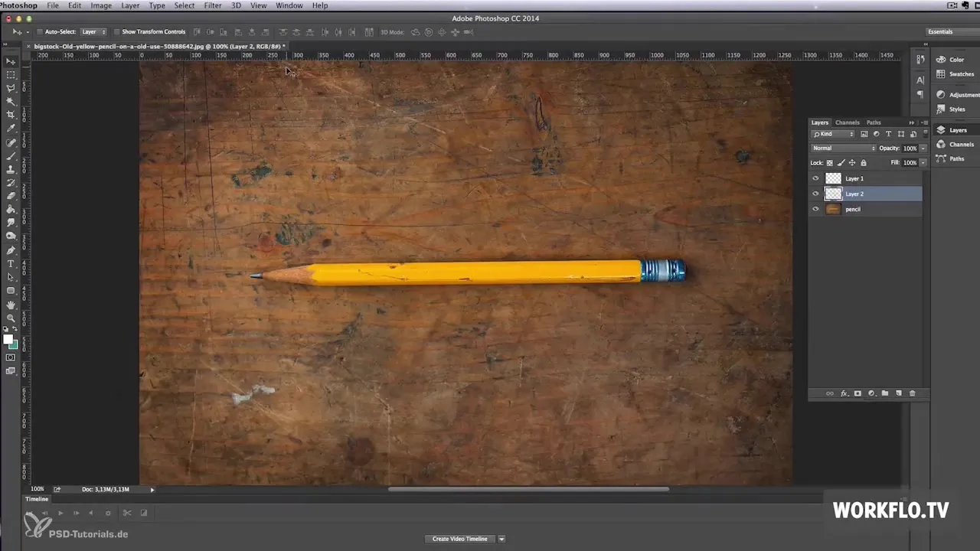This screenshot has height=551, width=980.
Task: Open the Filter menu
Action: [213, 5]
